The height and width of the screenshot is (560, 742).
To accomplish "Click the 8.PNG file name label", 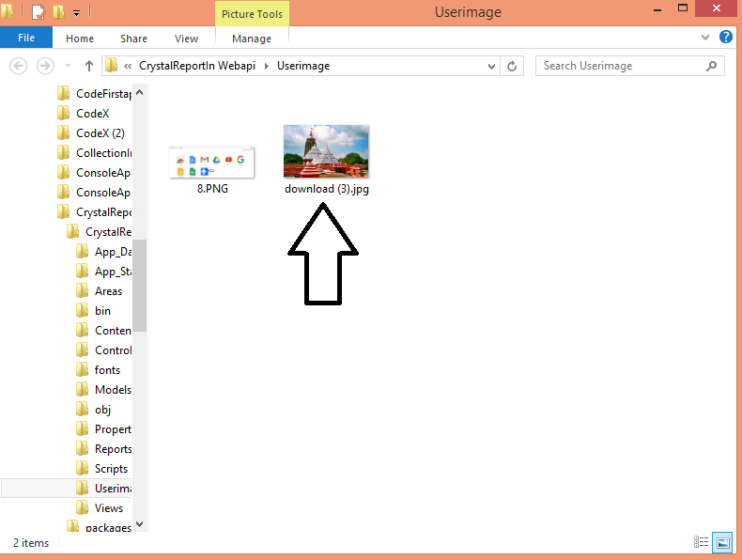I will (x=212, y=189).
